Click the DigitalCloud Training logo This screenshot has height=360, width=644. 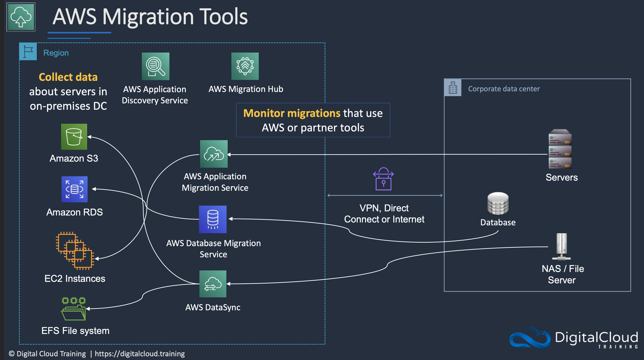coord(574,338)
